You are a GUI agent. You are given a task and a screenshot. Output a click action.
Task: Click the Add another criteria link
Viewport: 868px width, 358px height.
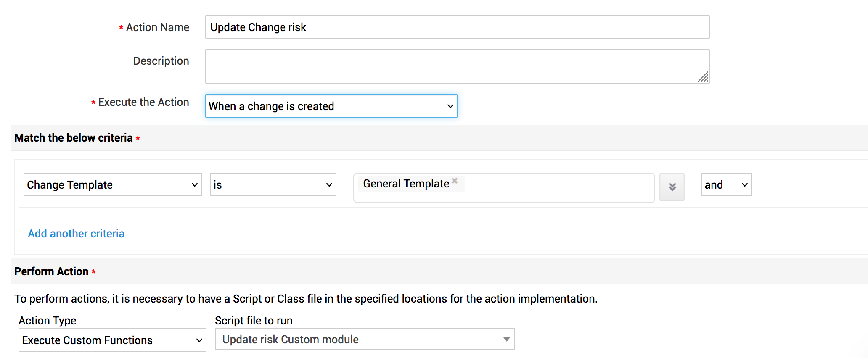point(76,234)
